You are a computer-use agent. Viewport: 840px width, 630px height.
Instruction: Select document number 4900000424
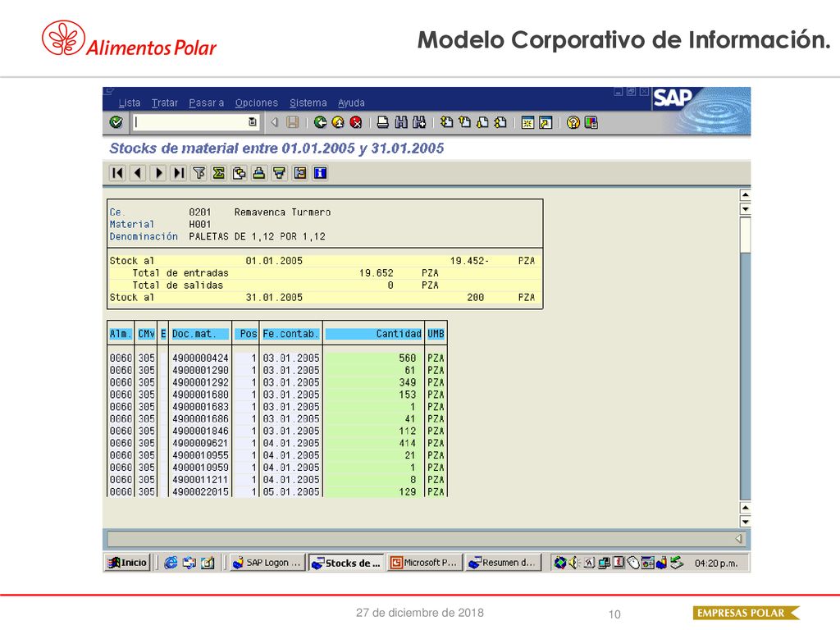point(200,358)
